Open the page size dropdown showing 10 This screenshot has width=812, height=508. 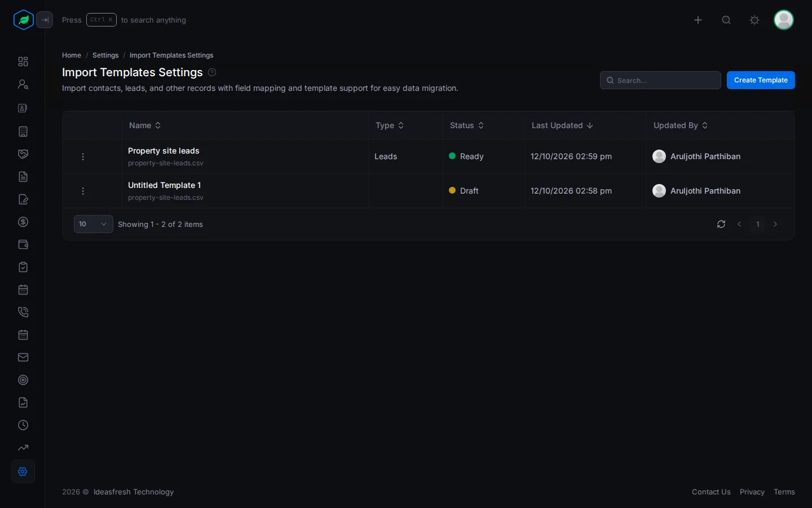pyautogui.click(x=94, y=224)
